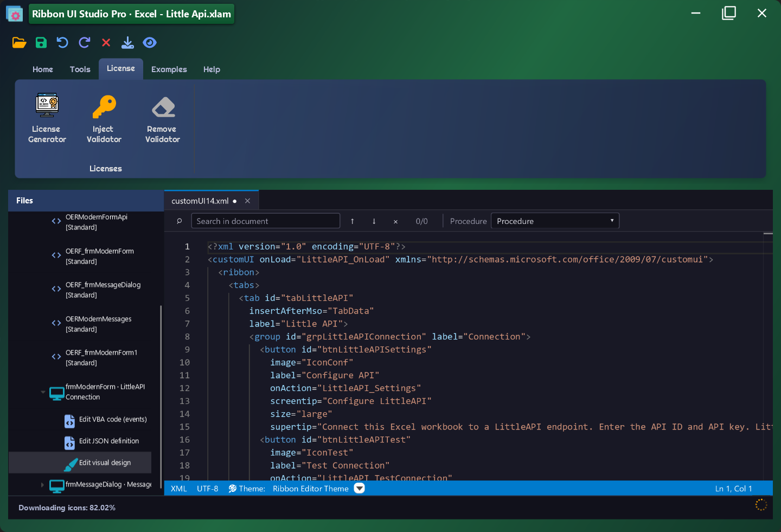Select OERModernMessages [Standard] module
This screenshot has height=532, width=781.
click(99, 324)
